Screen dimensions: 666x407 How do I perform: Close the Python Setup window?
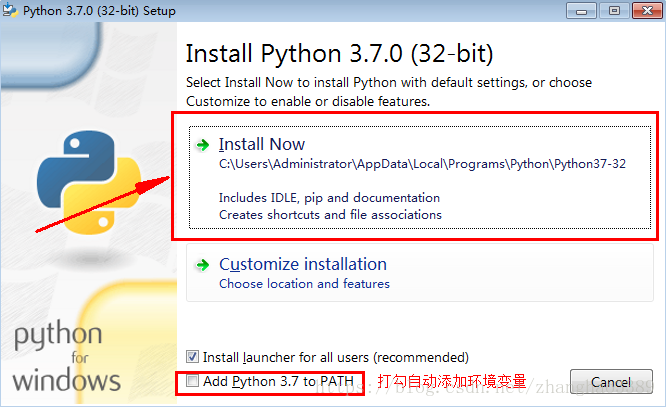point(647,11)
